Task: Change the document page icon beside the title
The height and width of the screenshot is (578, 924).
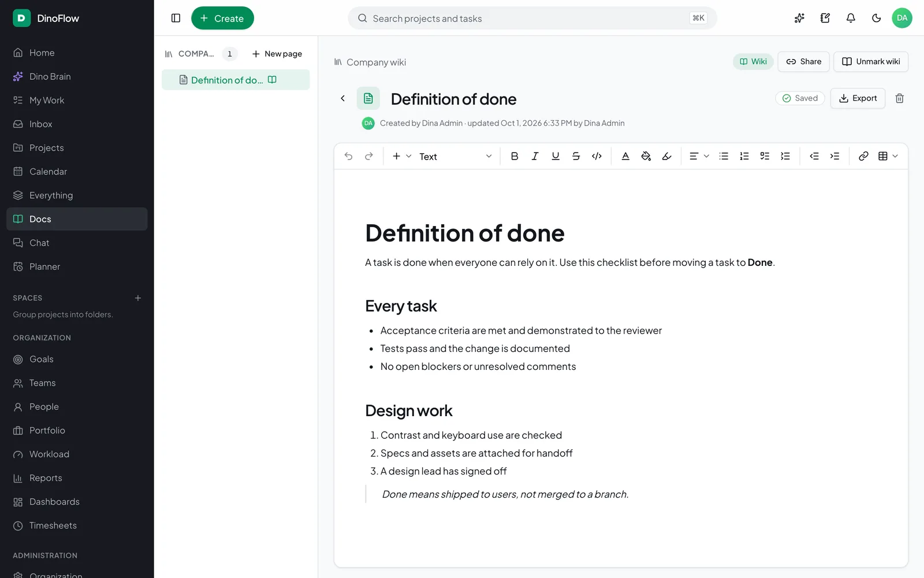Action: [368, 98]
